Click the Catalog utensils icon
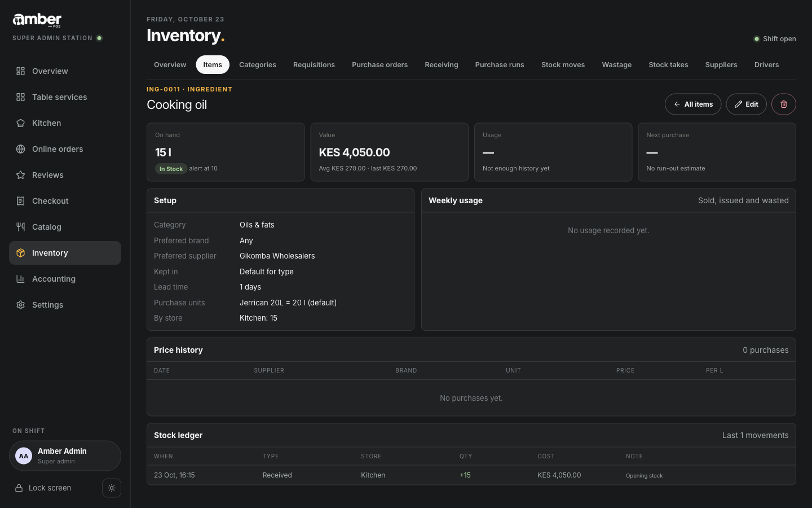This screenshot has height=508, width=812. [21, 227]
